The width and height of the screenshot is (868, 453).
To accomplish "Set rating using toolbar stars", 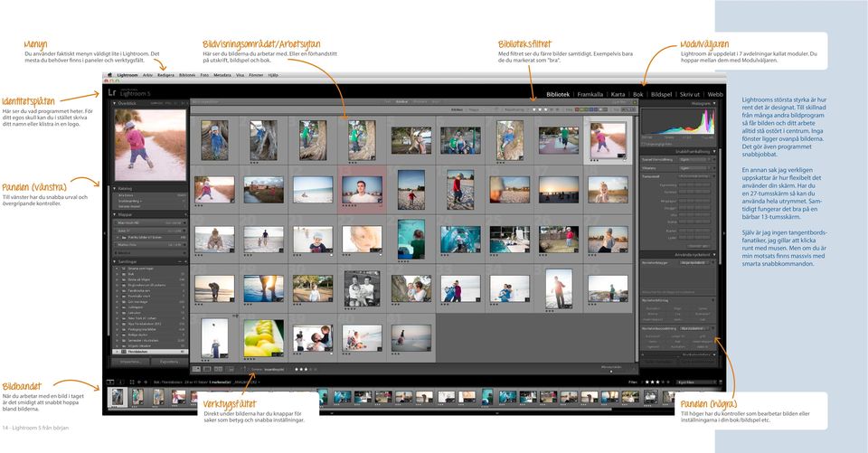I will point(307,369).
